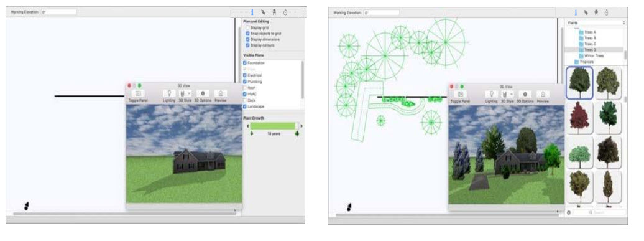Select the blue info icon above Plan and Editing

pos(252,12)
